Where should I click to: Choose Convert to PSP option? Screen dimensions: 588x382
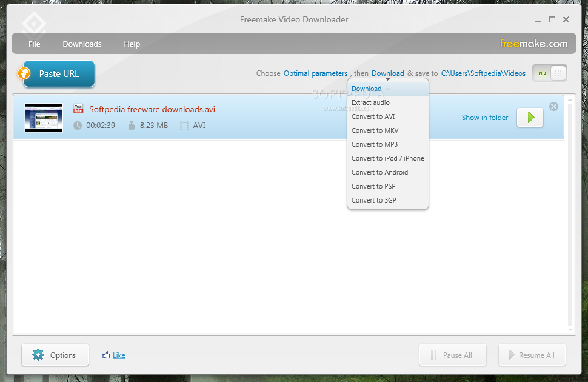388,186
